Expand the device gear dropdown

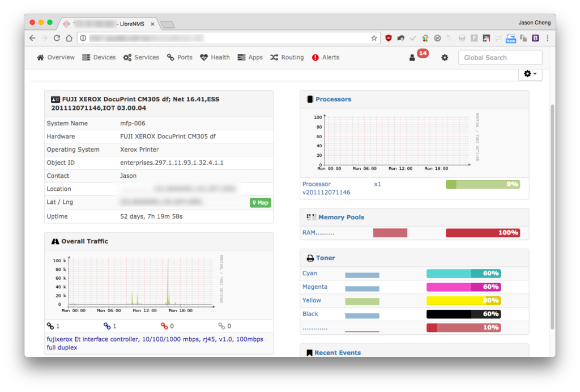click(530, 74)
